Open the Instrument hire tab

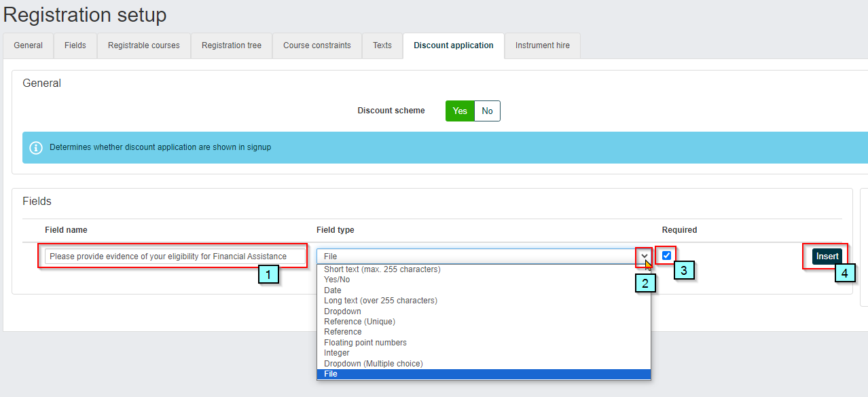click(x=543, y=45)
